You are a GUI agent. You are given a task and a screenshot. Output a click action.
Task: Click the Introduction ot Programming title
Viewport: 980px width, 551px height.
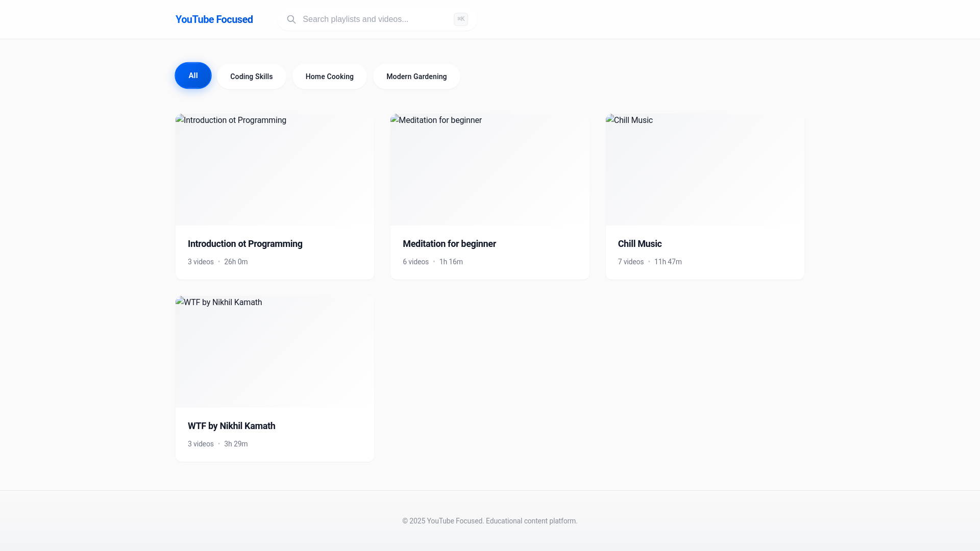click(x=245, y=244)
